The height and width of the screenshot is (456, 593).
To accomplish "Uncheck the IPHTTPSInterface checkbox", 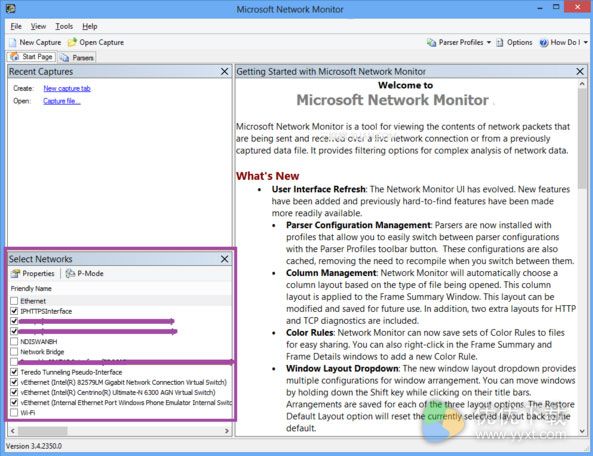I will click(x=14, y=311).
